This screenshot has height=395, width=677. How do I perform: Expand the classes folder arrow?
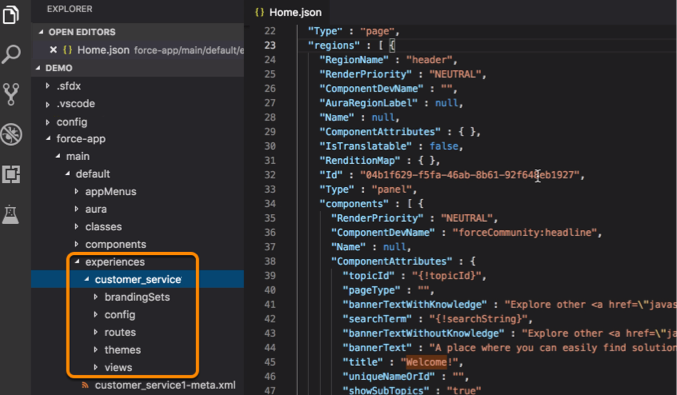(x=76, y=227)
